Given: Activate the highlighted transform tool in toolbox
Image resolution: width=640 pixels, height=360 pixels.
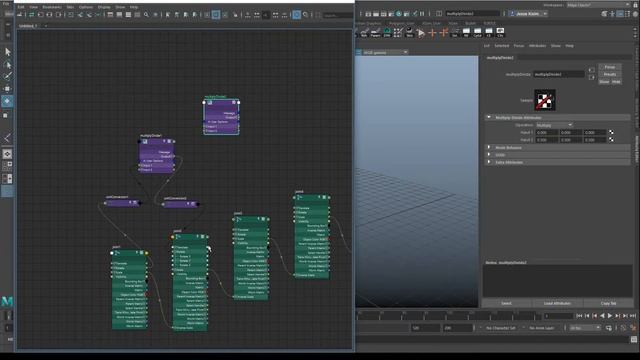Looking at the screenshot, I should click(7, 101).
